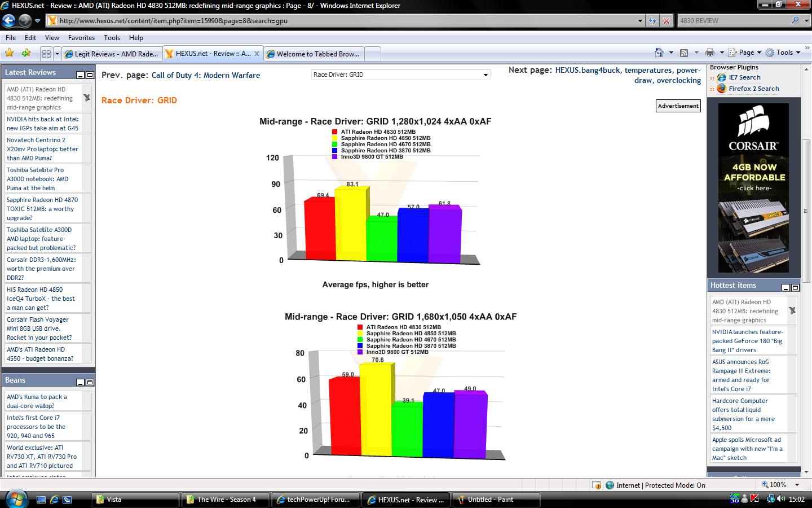This screenshot has height=508, width=812.
Task: Minimize the Beans panel
Action: coord(81,382)
